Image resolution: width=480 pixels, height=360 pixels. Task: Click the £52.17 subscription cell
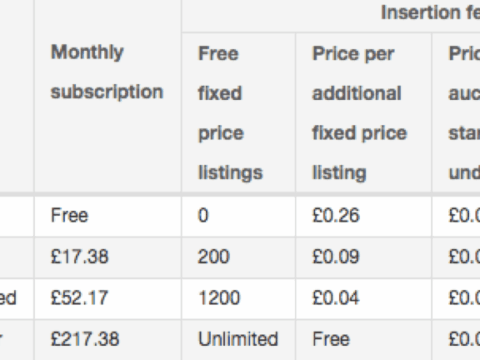point(79,298)
